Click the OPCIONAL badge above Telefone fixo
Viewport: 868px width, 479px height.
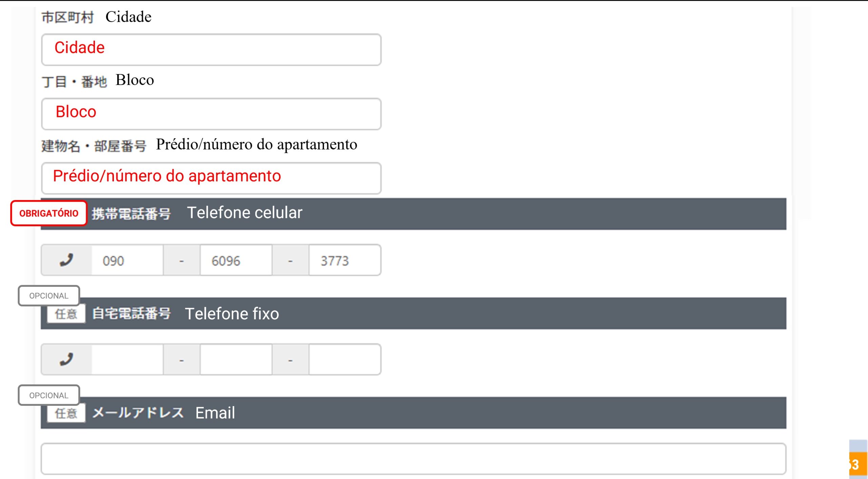[x=49, y=296]
